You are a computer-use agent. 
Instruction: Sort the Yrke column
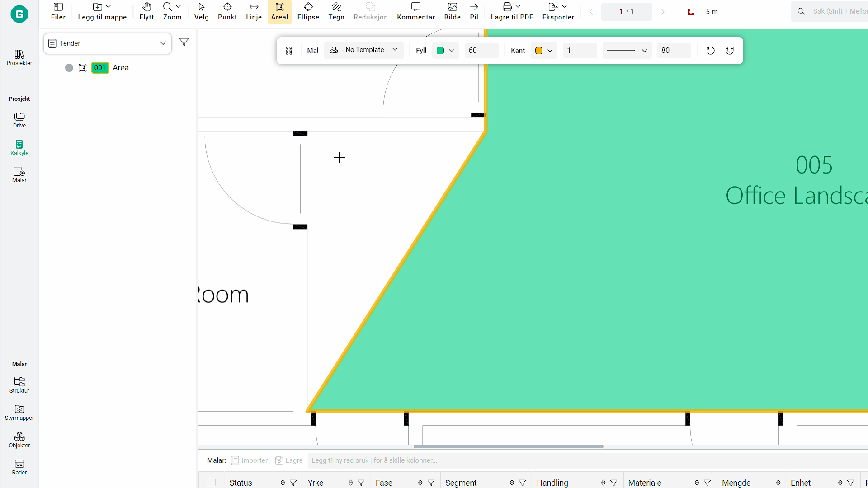tap(350, 483)
